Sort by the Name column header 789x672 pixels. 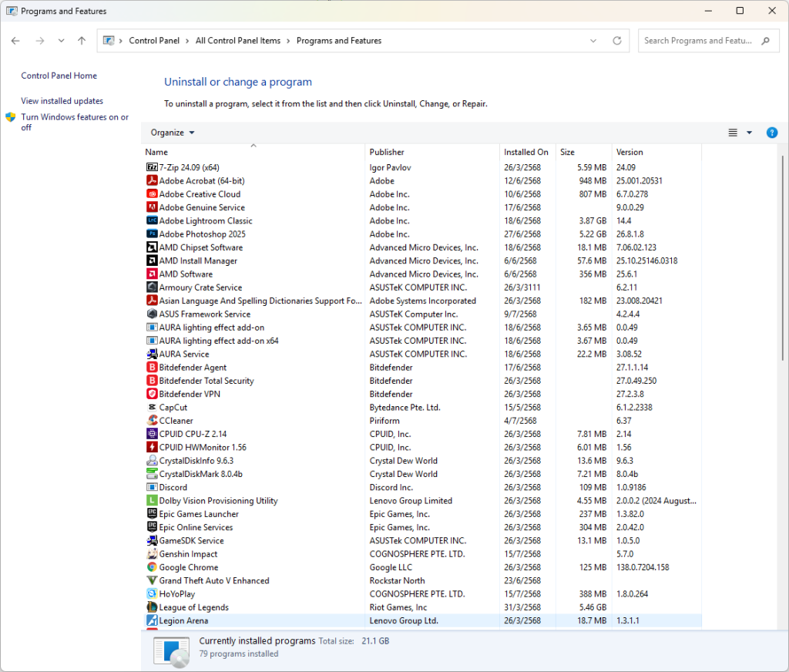253,152
